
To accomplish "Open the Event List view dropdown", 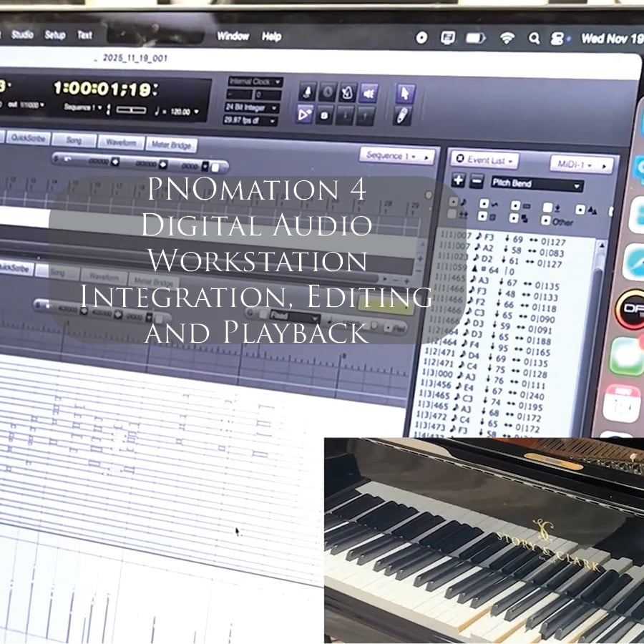I will pos(485,160).
